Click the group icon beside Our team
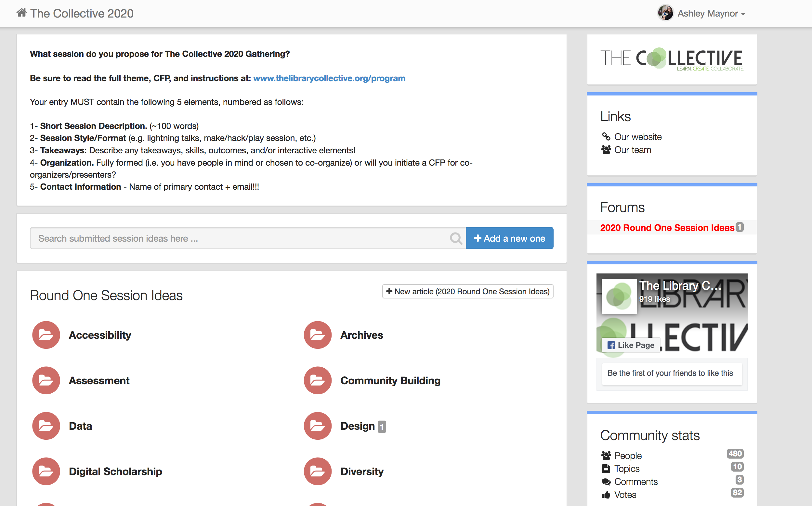Screen dimensions: 812x506 (x=606, y=150)
